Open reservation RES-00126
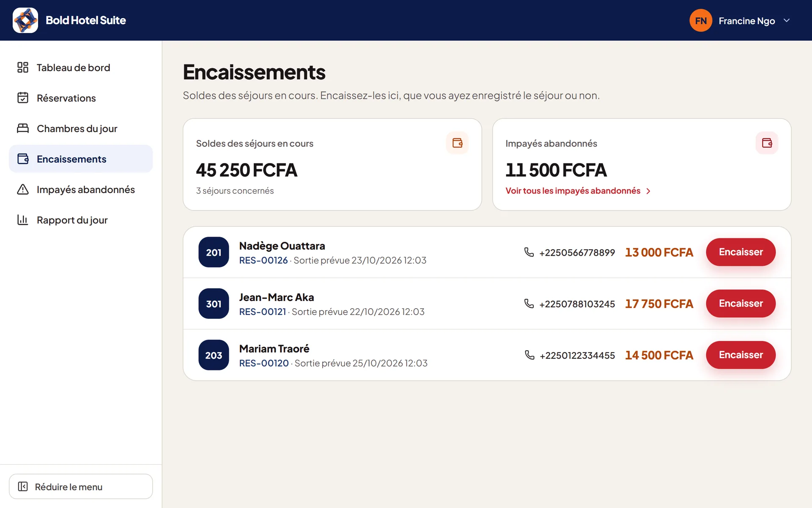Image resolution: width=812 pixels, height=508 pixels. (x=263, y=260)
